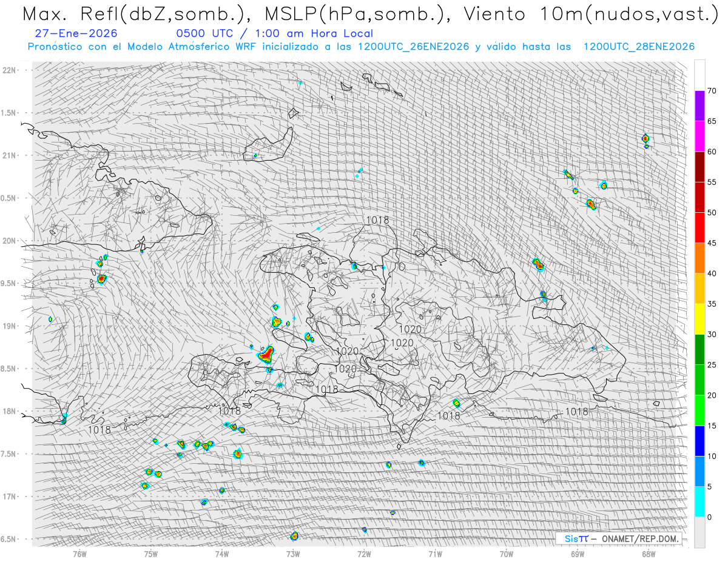This screenshot has width=728, height=562.
Task: Click the '0.5N' latitude label
Action: [x=9, y=198]
